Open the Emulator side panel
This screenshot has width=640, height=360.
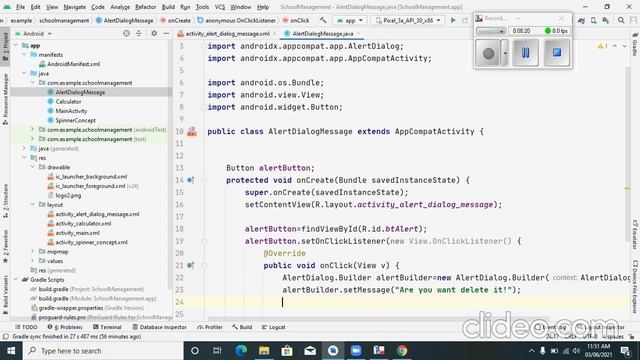point(635,234)
